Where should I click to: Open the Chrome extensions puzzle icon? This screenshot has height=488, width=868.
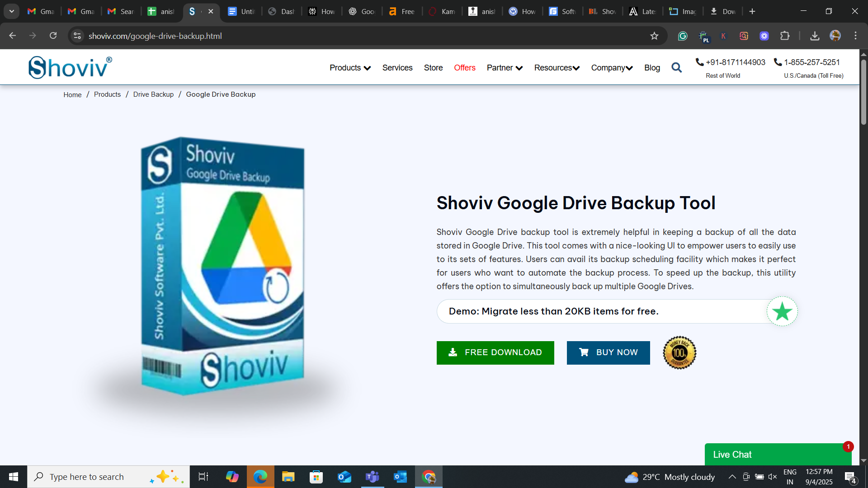(785, 36)
